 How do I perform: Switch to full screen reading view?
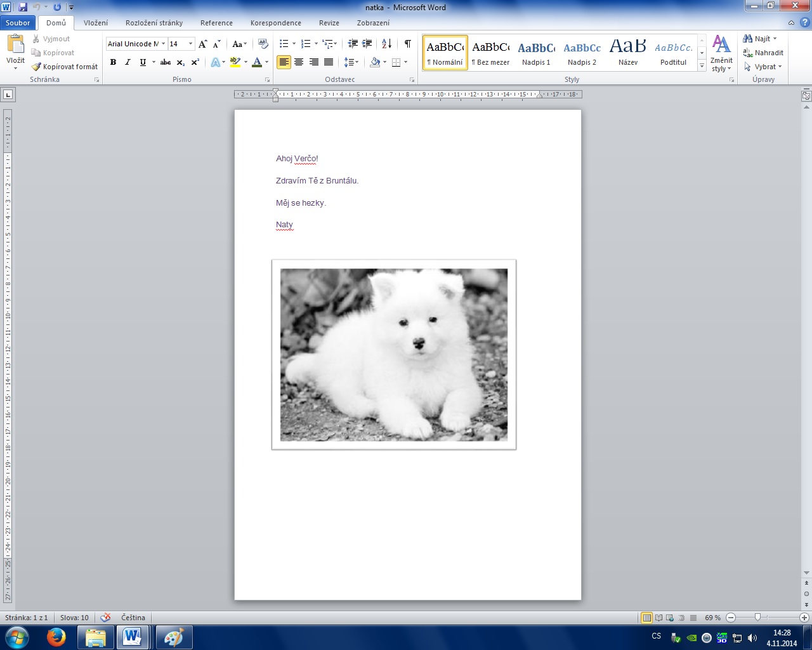(x=658, y=618)
